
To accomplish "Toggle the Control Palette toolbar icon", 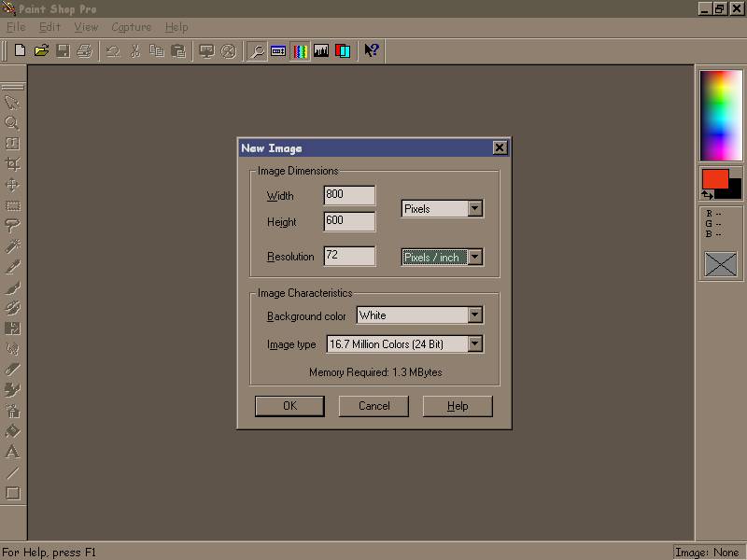I will pyautogui.click(x=278, y=50).
